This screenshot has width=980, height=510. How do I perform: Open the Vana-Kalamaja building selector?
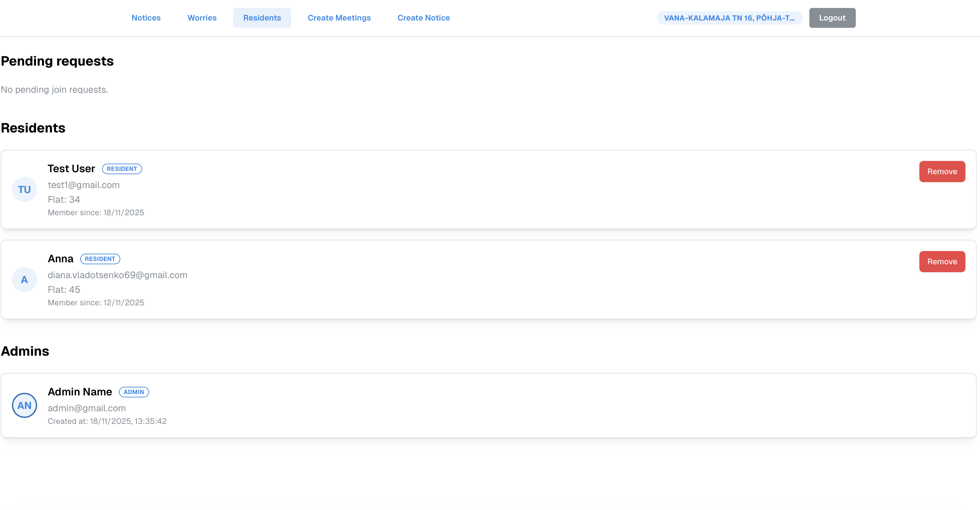[x=729, y=18]
